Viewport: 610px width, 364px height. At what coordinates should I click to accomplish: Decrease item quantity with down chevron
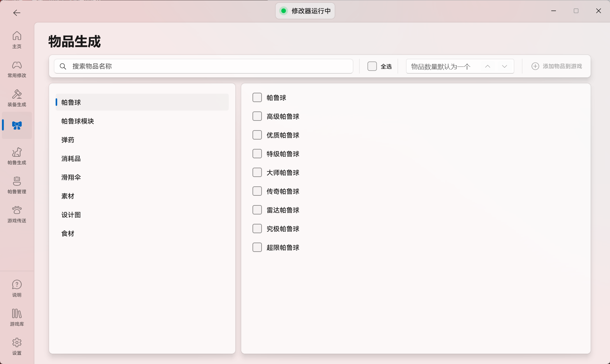pyautogui.click(x=504, y=66)
